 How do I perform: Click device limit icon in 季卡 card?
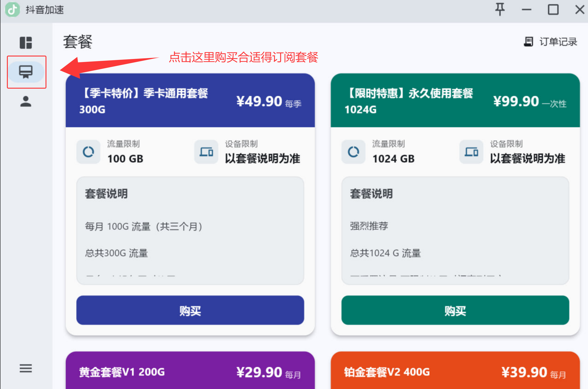coord(206,152)
